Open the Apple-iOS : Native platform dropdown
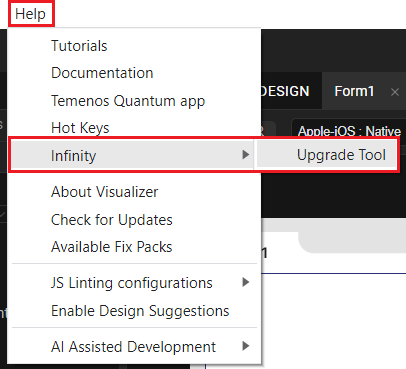 tap(349, 131)
